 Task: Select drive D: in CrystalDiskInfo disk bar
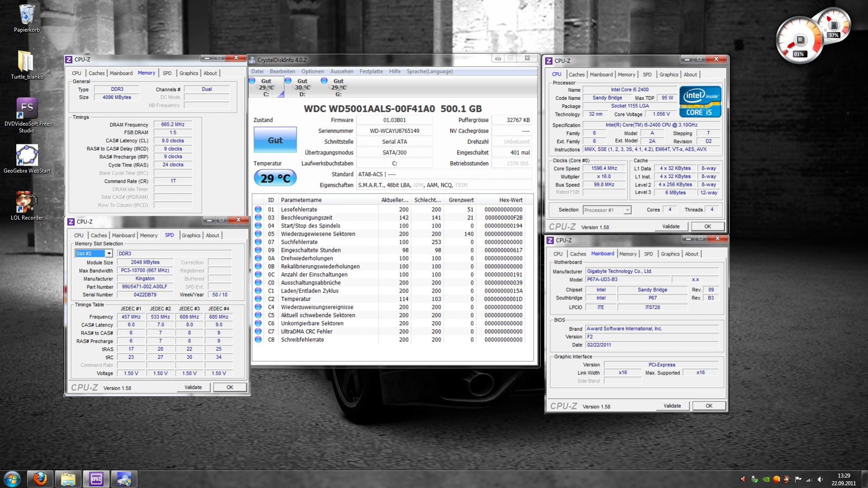pos(302,87)
